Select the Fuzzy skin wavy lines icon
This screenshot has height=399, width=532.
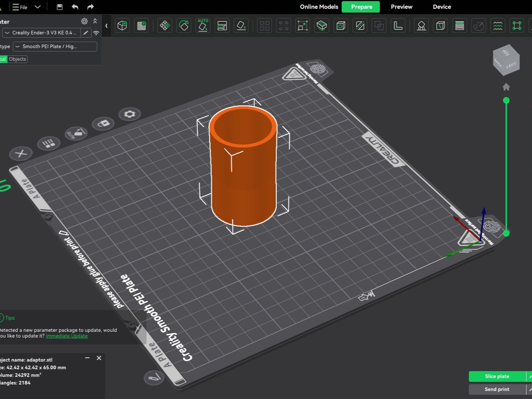pyautogui.click(x=498, y=26)
